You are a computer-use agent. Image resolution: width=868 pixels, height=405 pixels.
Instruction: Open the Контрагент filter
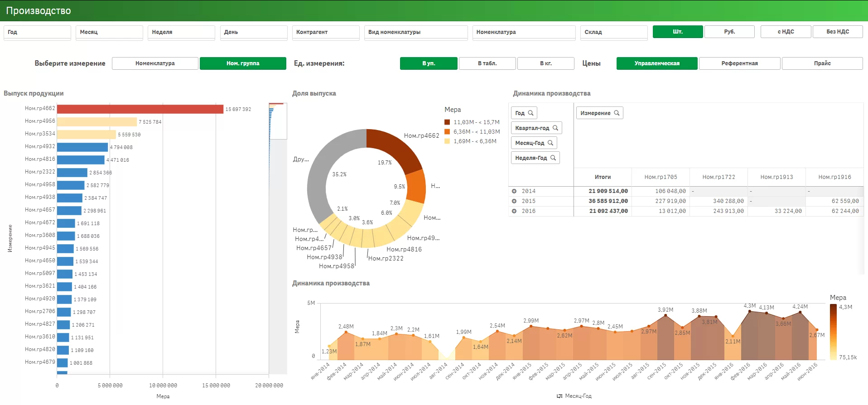[x=326, y=32]
